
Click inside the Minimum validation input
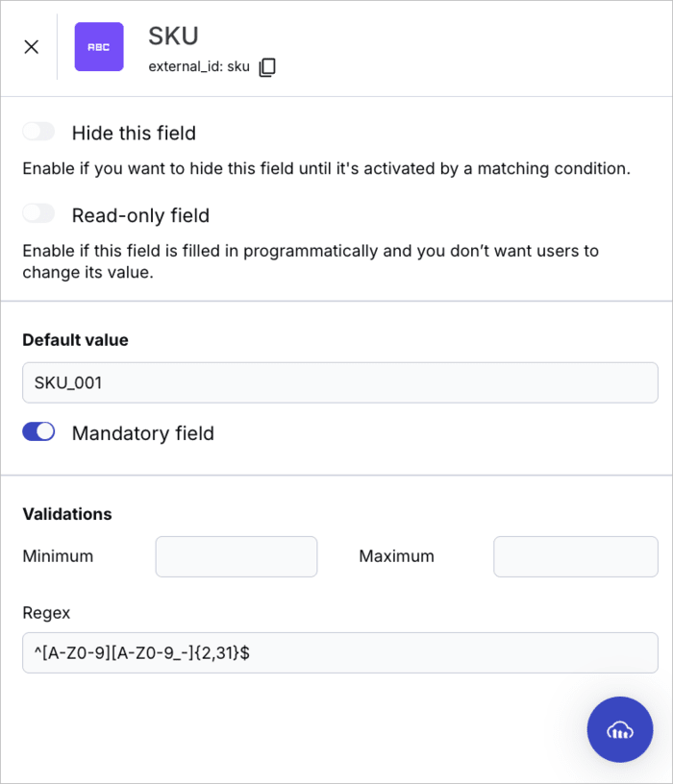pos(236,556)
